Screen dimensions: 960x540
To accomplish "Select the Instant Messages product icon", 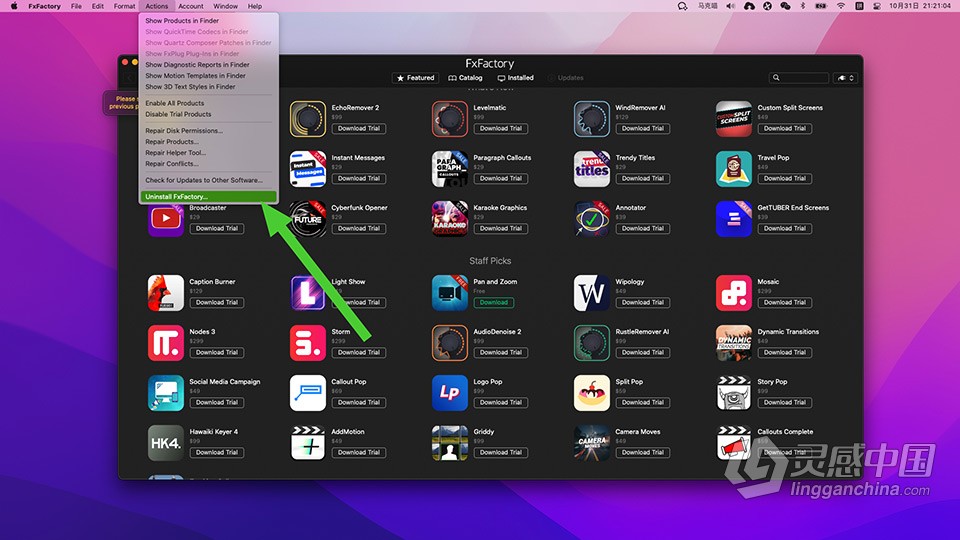I will 307,169.
